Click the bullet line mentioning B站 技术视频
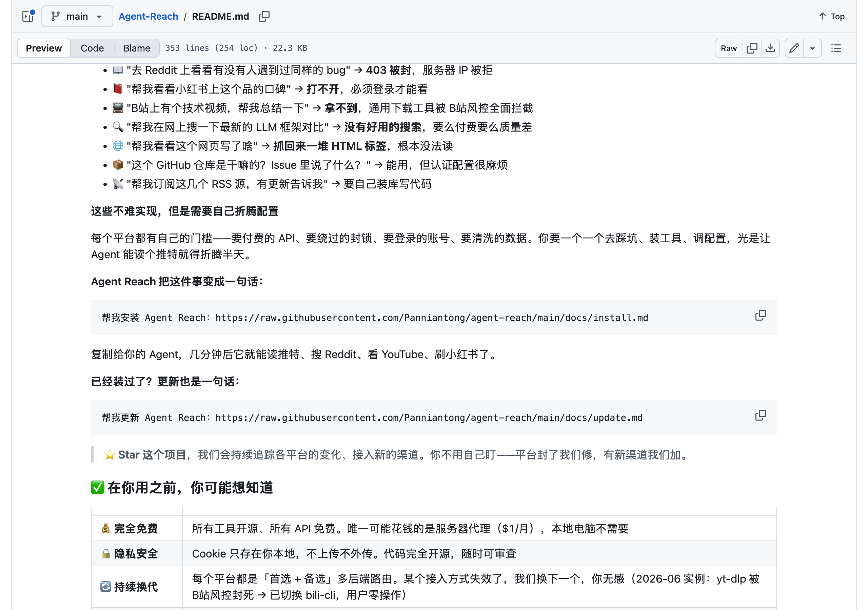This screenshot has height=610, width=868. pos(323,108)
